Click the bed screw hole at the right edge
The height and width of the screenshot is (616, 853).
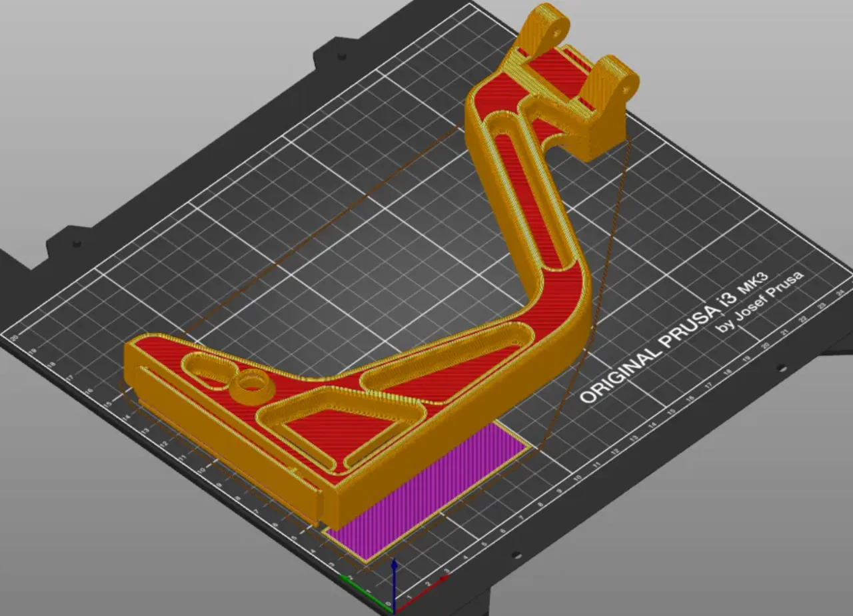[x=782, y=367]
